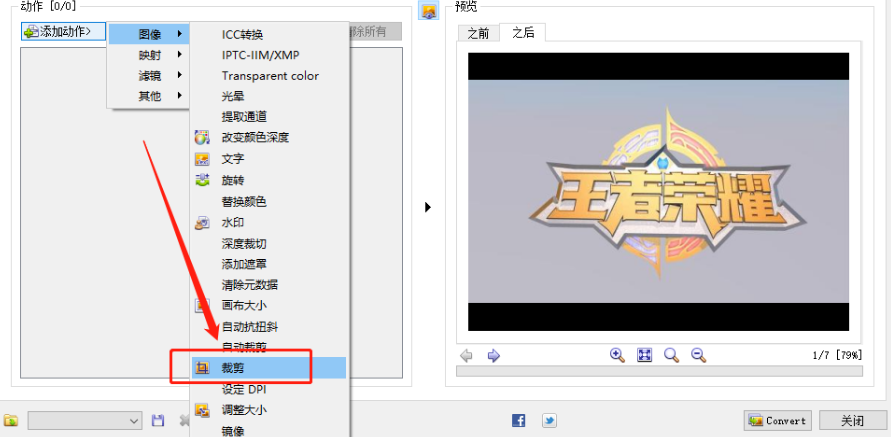Switch to the 之后 preview tab
The width and height of the screenshot is (891, 437).
[x=523, y=32]
